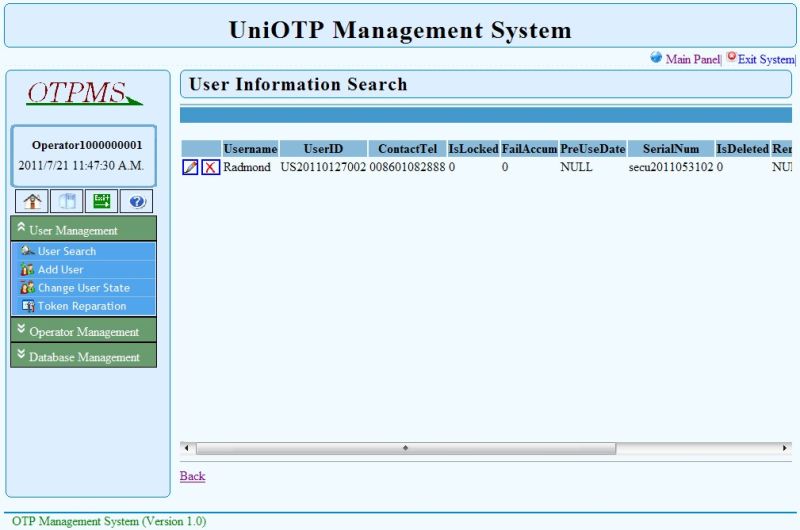Click the green exit icon in sidebar toolbar
Image resolution: width=800 pixels, height=530 pixels.
pyautogui.click(x=102, y=201)
